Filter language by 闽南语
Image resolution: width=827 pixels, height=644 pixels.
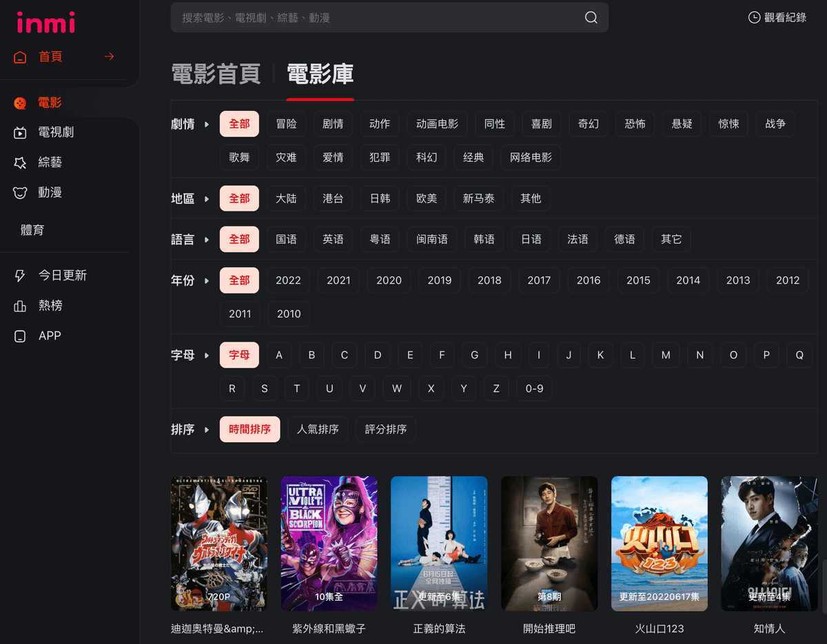pos(432,239)
